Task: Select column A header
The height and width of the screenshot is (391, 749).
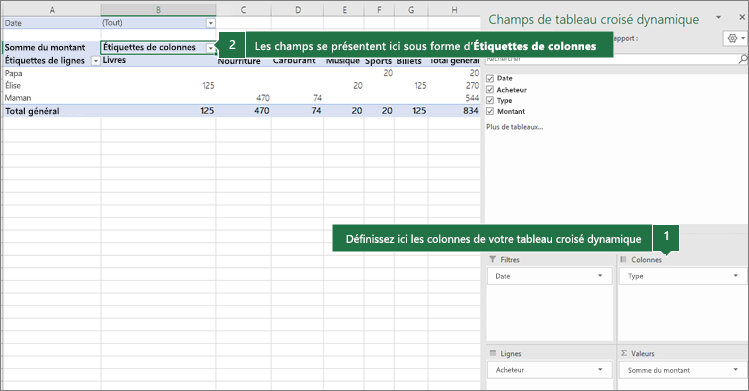Action: click(52, 10)
